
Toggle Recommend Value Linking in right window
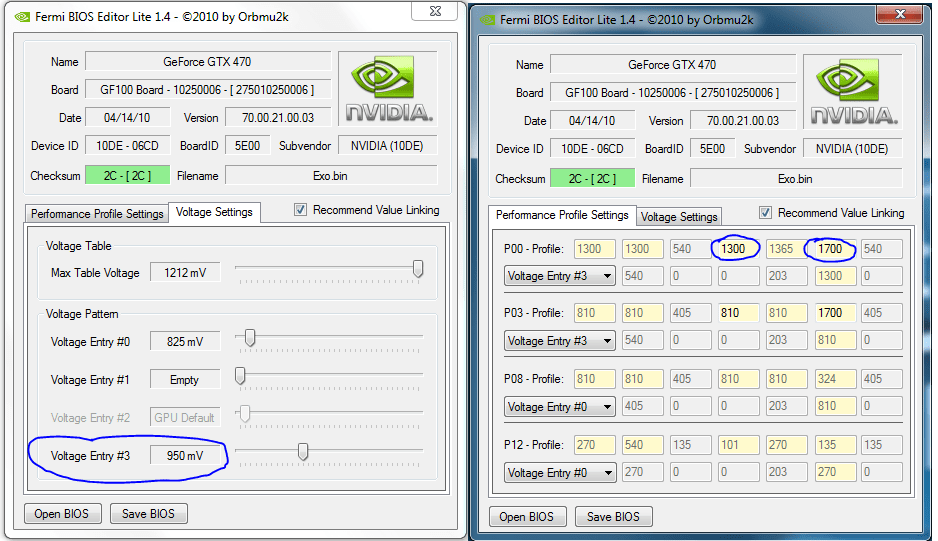tap(765, 212)
